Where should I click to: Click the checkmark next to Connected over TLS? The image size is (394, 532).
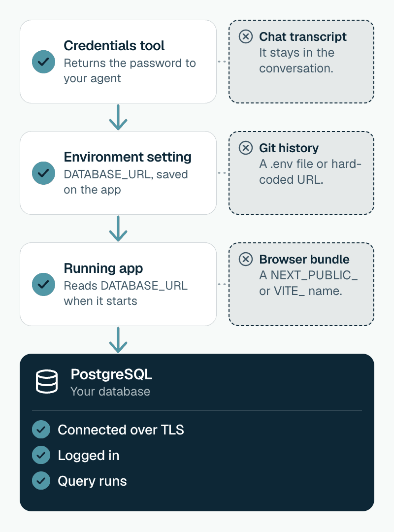tap(41, 430)
